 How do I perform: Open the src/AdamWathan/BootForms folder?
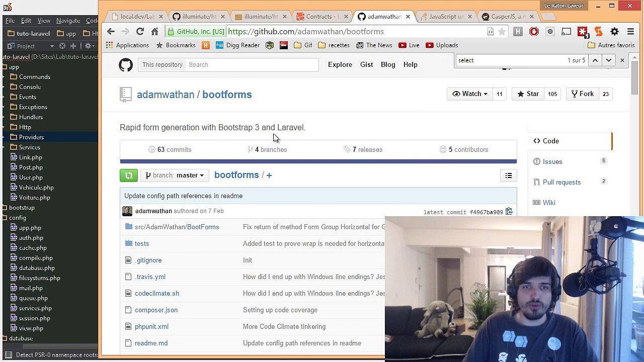[x=177, y=227]
